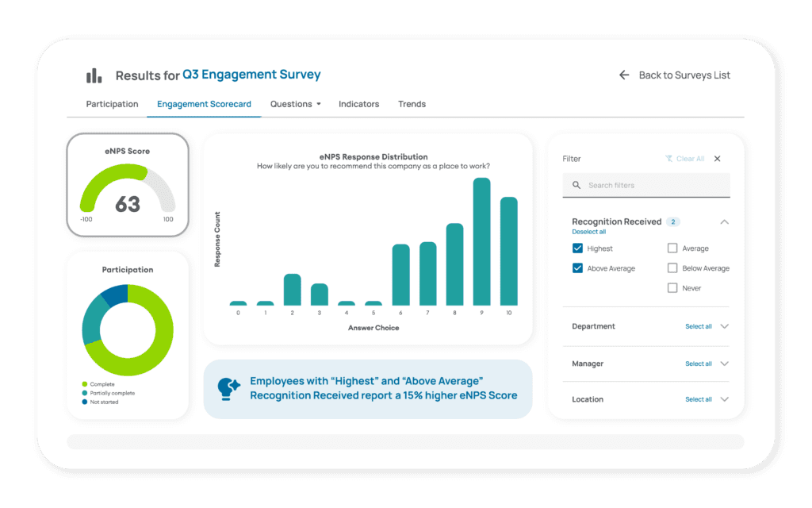Open the Questions dropdown tab

click(x=295, y=104)
